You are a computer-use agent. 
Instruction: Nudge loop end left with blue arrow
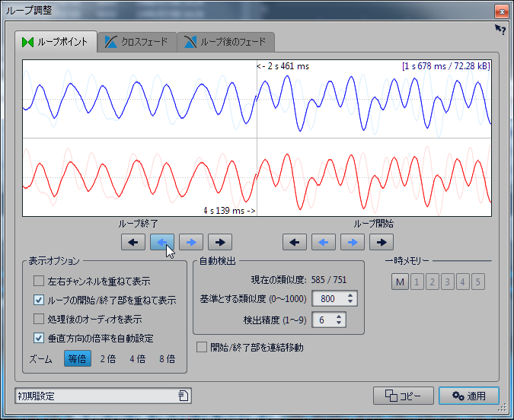162,242
